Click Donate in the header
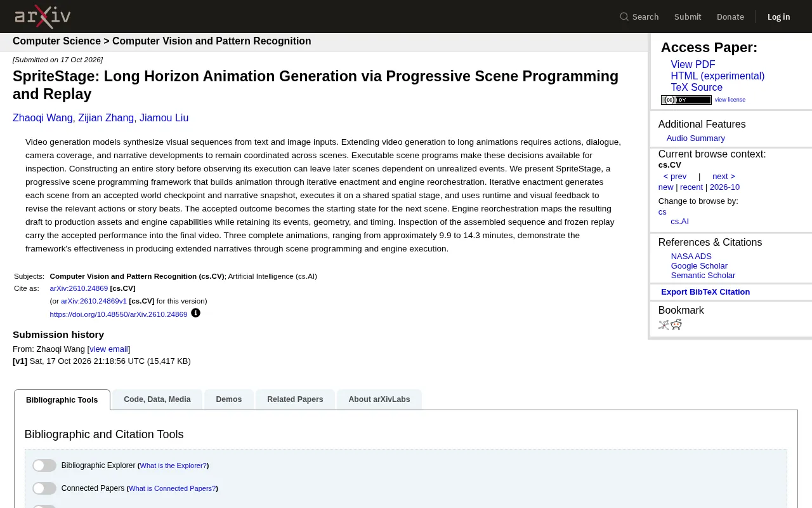 point(730,17)
